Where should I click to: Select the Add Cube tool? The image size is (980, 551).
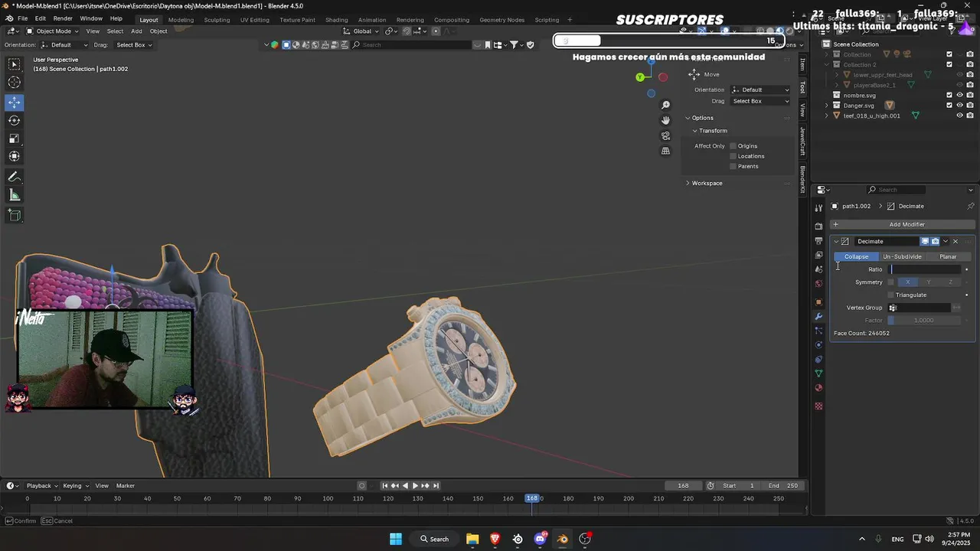(x=15, y=216)
